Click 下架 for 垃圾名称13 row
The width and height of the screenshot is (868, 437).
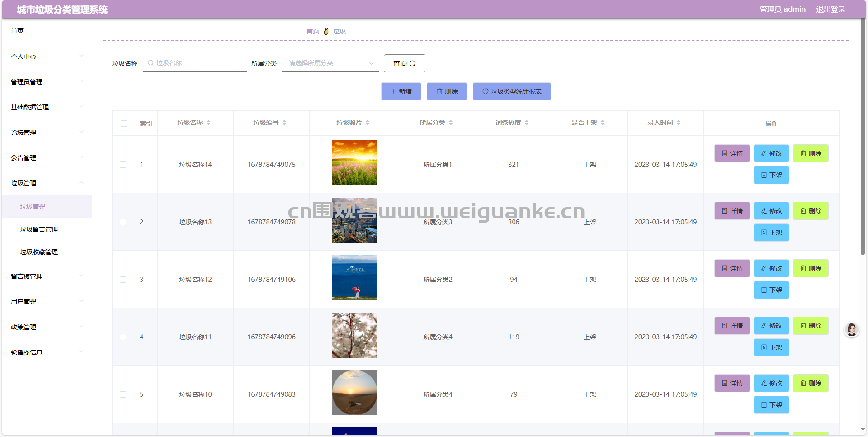pyautogui.click(x=771, y=233)
